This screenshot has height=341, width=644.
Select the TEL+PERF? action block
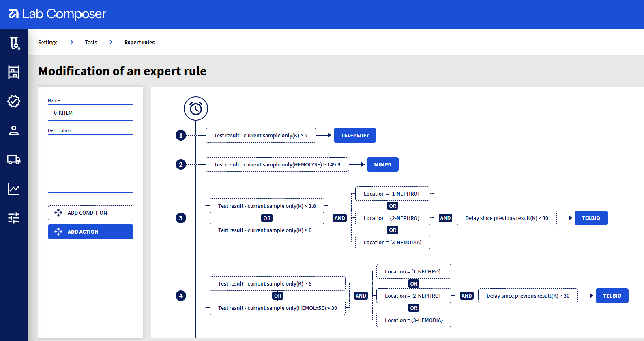[x=354, y=135]
